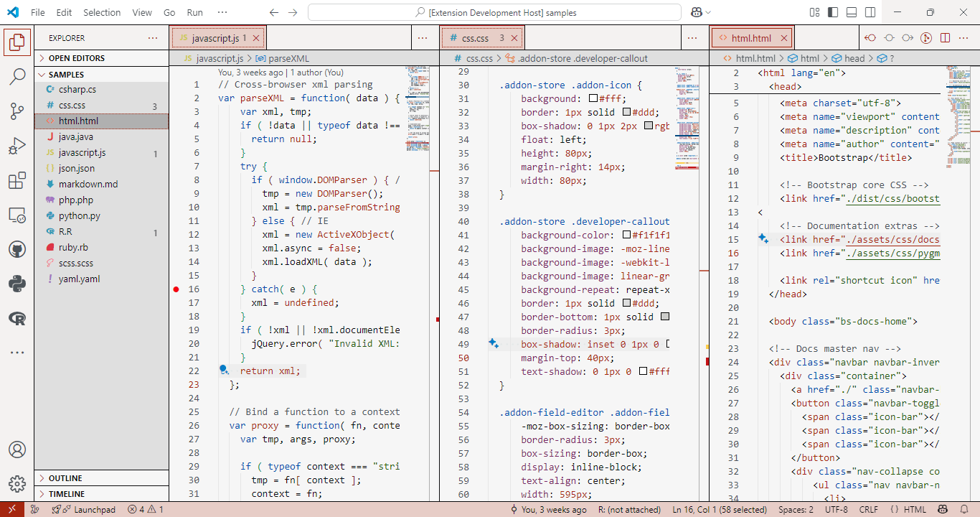Open more actions for the html.html editor group
This screenshot has width=980, height=517.
(963, 38)
